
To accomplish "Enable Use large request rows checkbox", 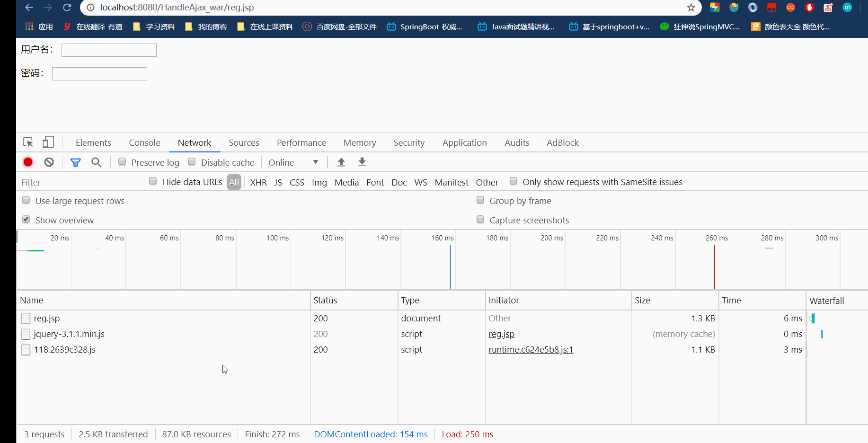I will (x=26, y=200).
